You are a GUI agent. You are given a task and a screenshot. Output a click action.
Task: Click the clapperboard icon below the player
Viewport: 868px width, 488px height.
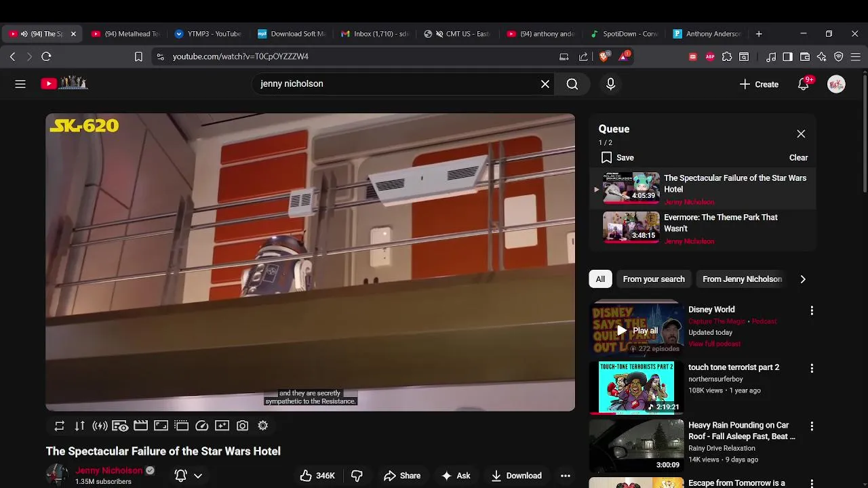[140, 426]
